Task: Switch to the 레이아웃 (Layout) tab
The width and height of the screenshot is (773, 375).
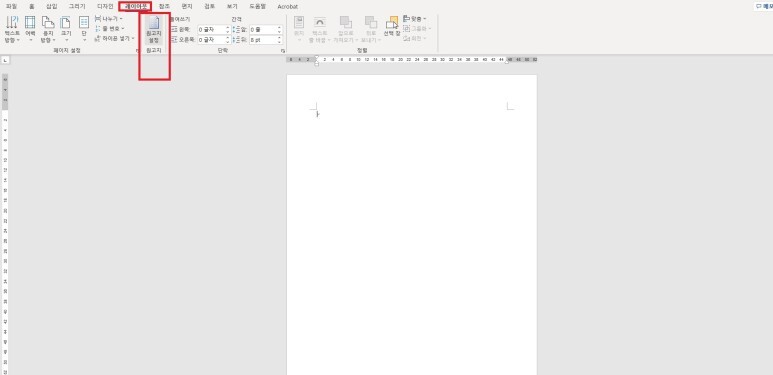Action: 136,6
